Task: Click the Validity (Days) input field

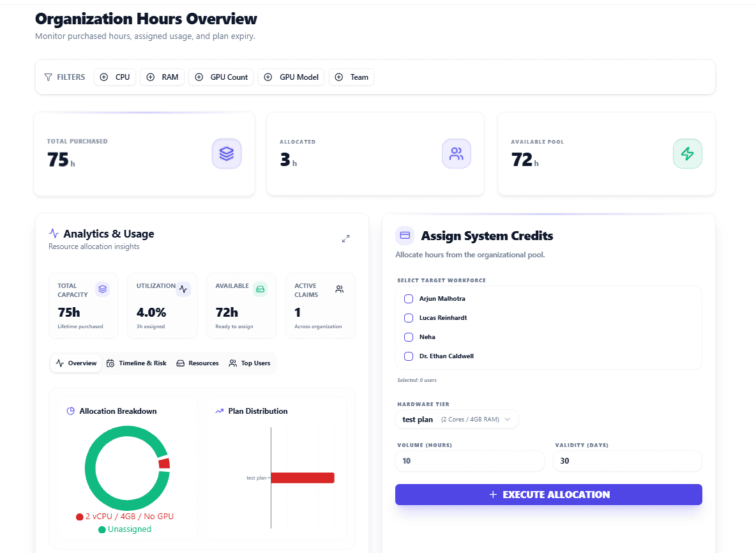Action: coord(627,461)
